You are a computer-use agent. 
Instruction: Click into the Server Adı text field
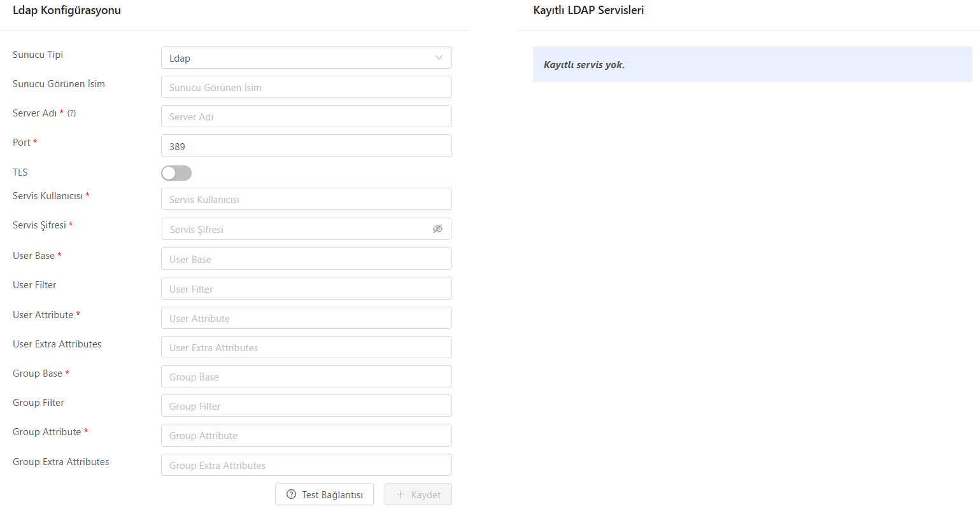point(306,116)
